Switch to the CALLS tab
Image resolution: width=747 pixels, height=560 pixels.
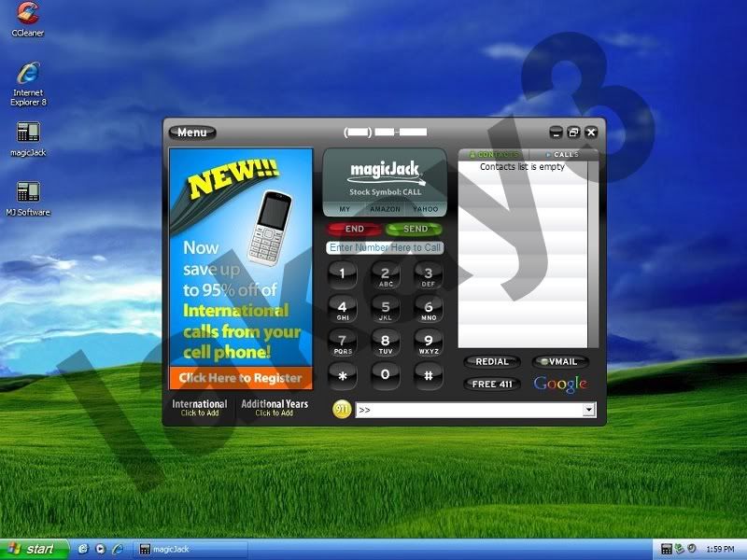[x=561, y=153]
